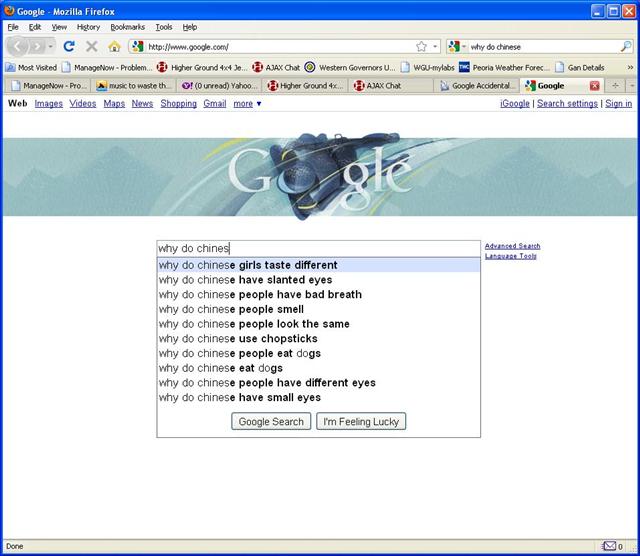
Task: Expand Google's 'more' services dropdown
Action: pyautogui.click(x=247, y=103)
